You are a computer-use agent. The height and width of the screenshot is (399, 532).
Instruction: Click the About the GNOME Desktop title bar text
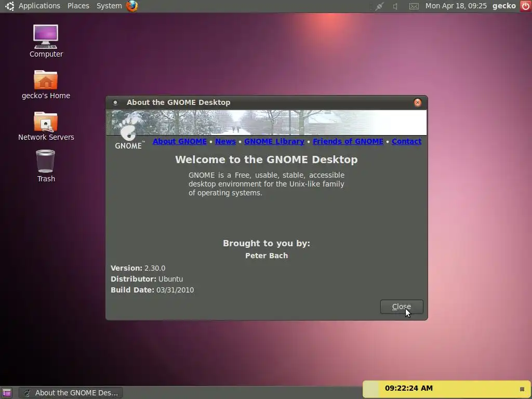click(179, 102)
